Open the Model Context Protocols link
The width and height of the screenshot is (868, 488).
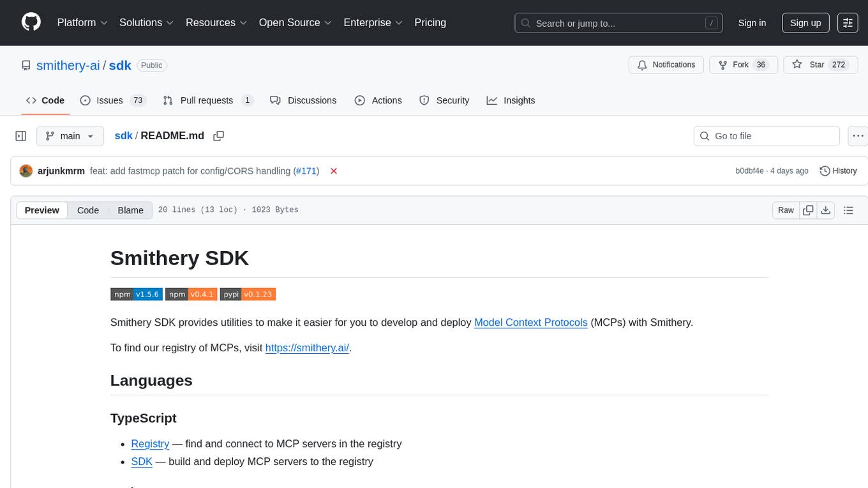point(531,323)
